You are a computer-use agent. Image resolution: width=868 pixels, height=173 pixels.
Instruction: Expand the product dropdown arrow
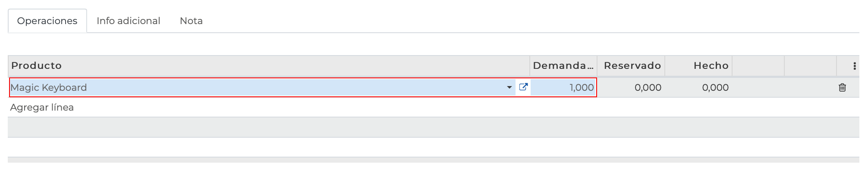(x=509, y=87)
